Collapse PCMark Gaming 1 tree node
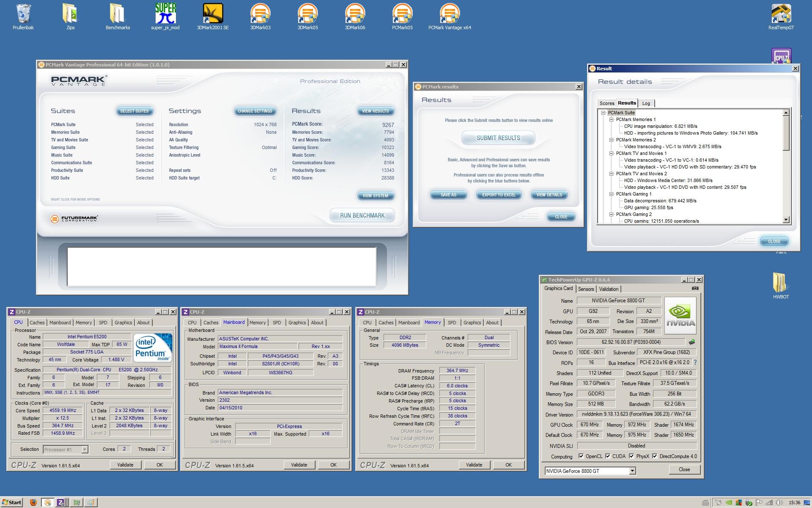This screenshot has height=508, width=812. click(x=612, y=194)
